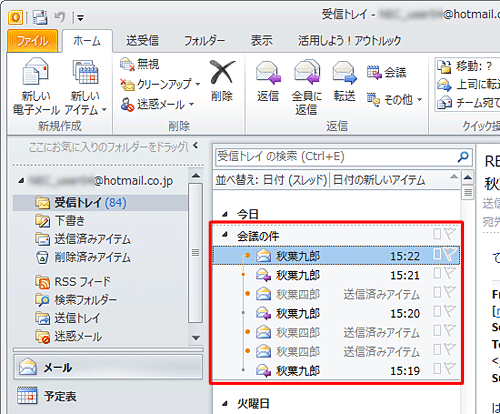Click 日付の新しいアイテム sort order header
Image resolution: width=500 pixels, height=414 pixels.
[x=379, y=180]
